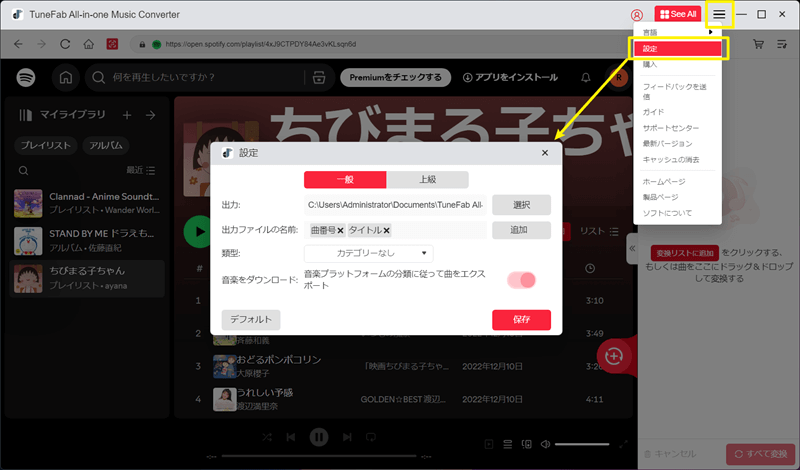Viewport: 800px width, 470px height.
Task: Click 追加 to add filename tag
Action: pyautogui.click(x=521, y=230)
